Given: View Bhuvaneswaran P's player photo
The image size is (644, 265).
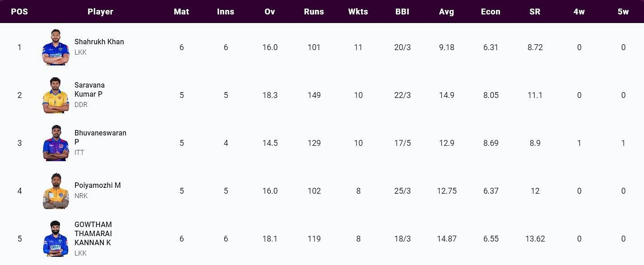Looking at the screenshot, I should (x=56, y=143).
